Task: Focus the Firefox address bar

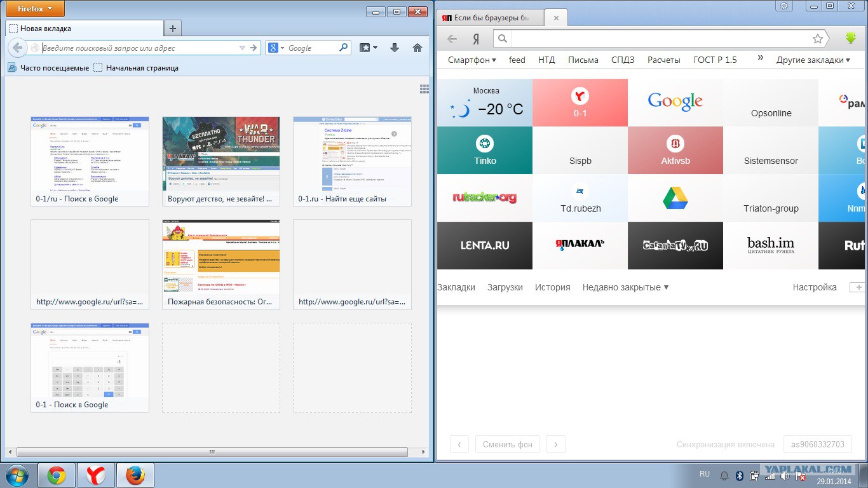Action: click(140, 48)
